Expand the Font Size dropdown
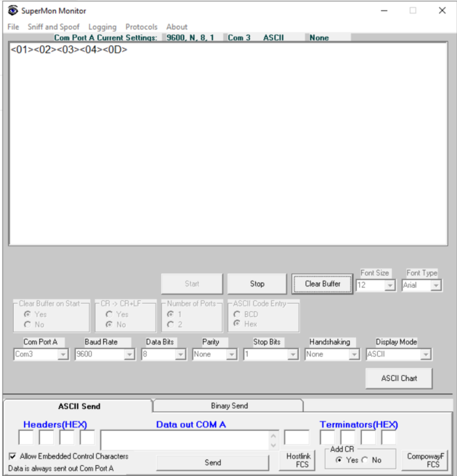 (390, 285)
